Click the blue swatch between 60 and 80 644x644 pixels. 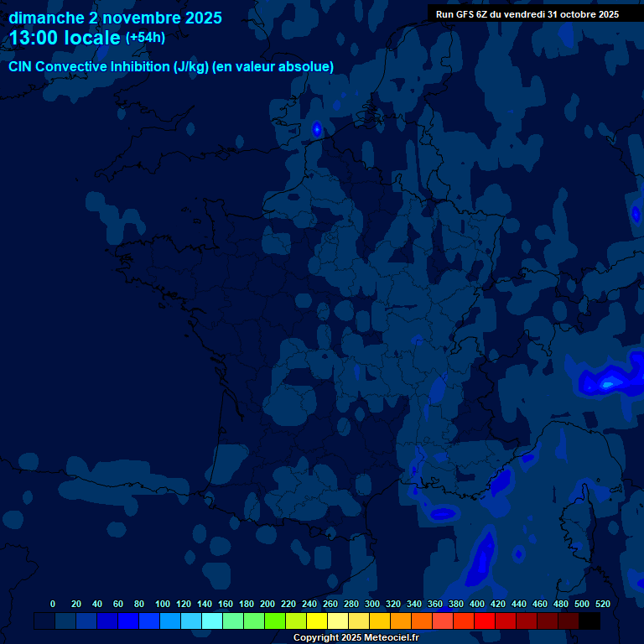[x=128, y=621]
